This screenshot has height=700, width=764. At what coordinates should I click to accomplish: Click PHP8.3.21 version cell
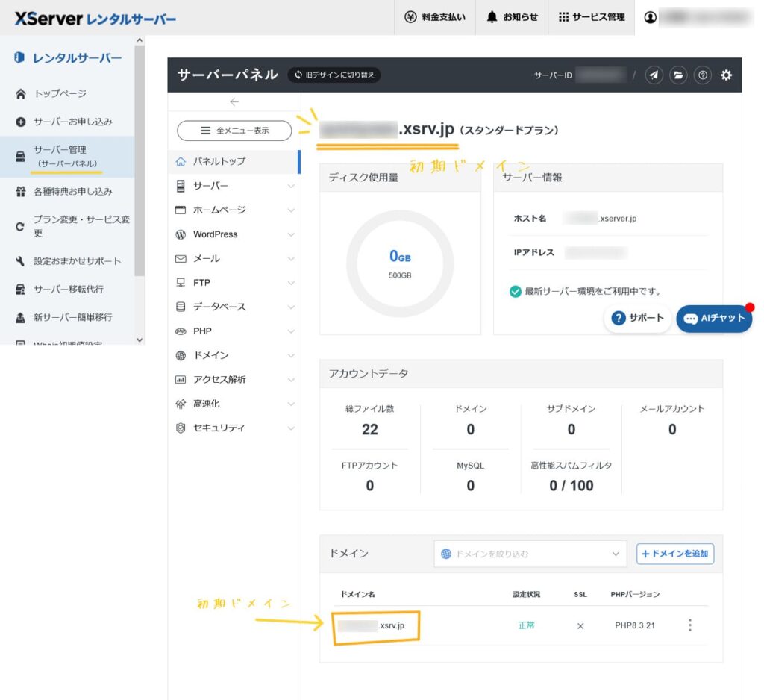635,625
